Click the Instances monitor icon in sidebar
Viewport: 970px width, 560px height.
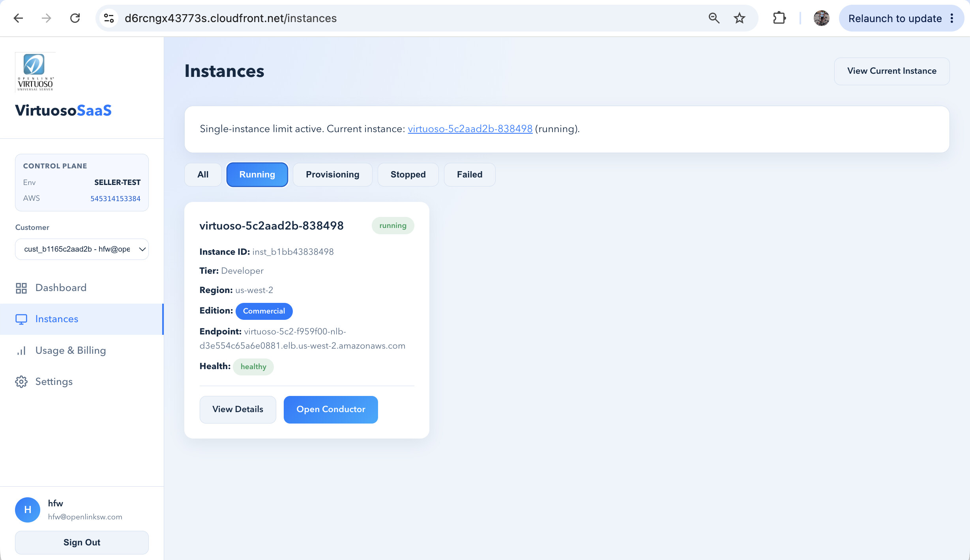pyautogui.click(x=21, y=319)
